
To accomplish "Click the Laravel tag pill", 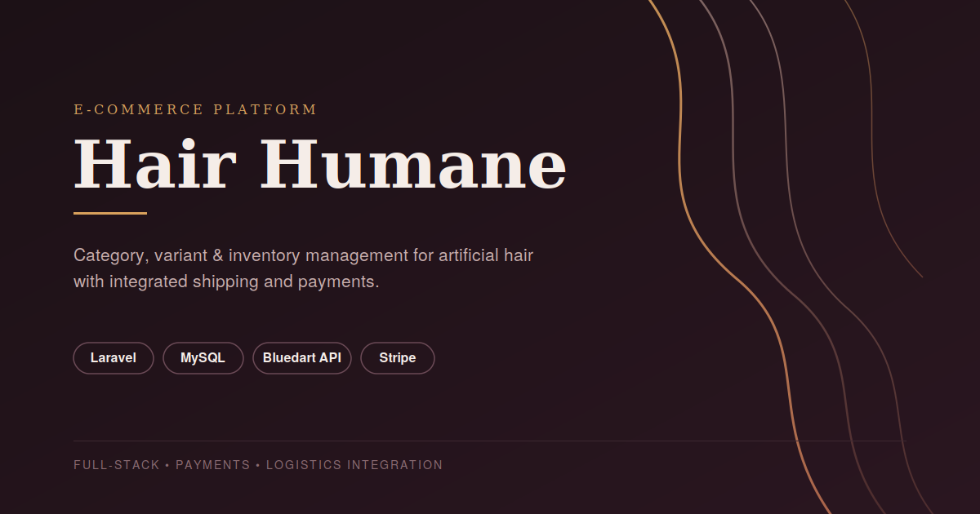I will click(x=114, y=358).
